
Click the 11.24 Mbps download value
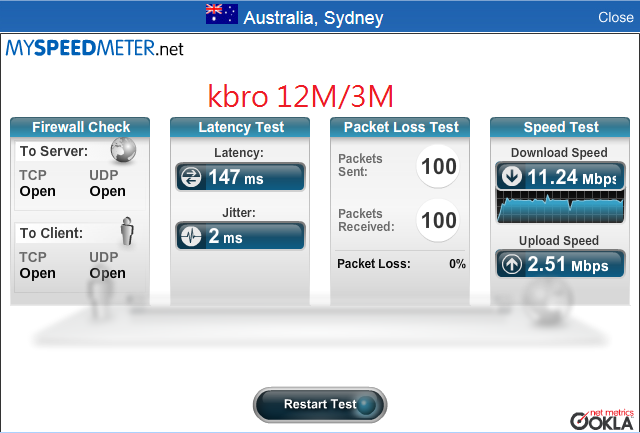click(x=572, y=177)
